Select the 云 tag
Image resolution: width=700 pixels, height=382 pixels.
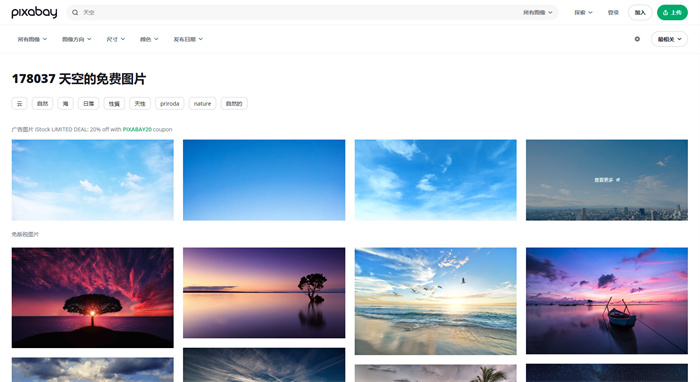pos(20,104)
